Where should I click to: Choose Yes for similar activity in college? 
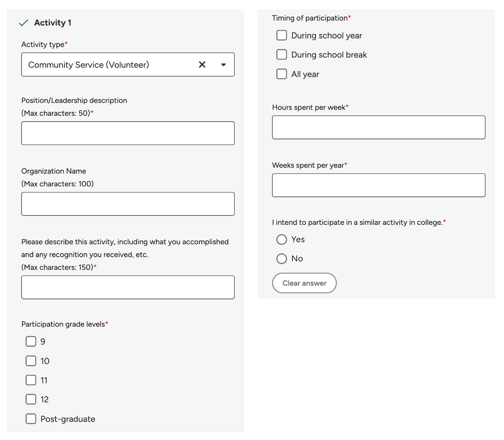coord(282,239)
